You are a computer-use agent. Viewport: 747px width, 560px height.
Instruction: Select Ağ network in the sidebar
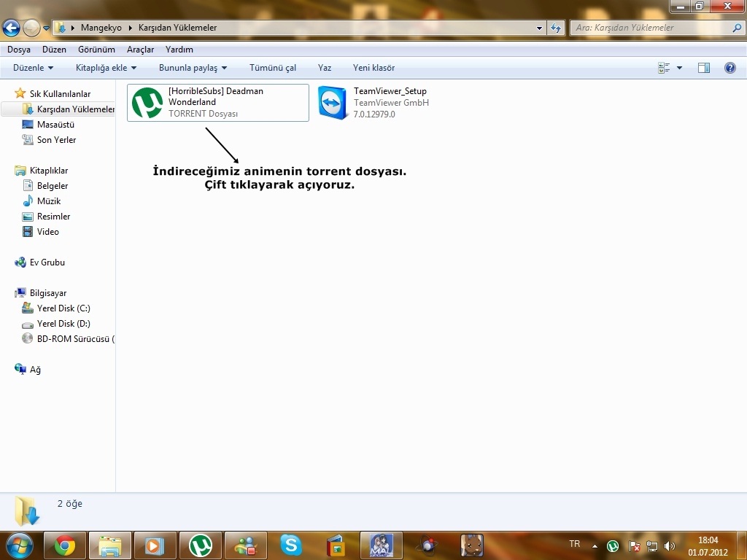click(x=35, y=370)
